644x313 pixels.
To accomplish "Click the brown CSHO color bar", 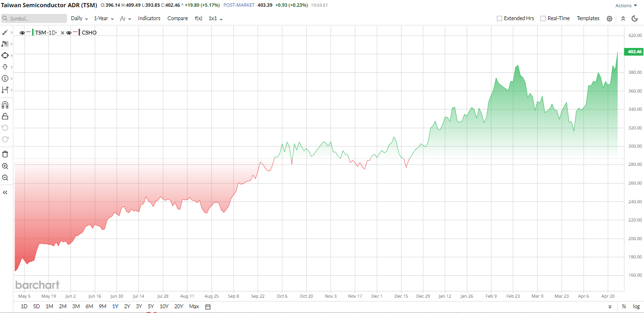I will click(x=80, y=33).
